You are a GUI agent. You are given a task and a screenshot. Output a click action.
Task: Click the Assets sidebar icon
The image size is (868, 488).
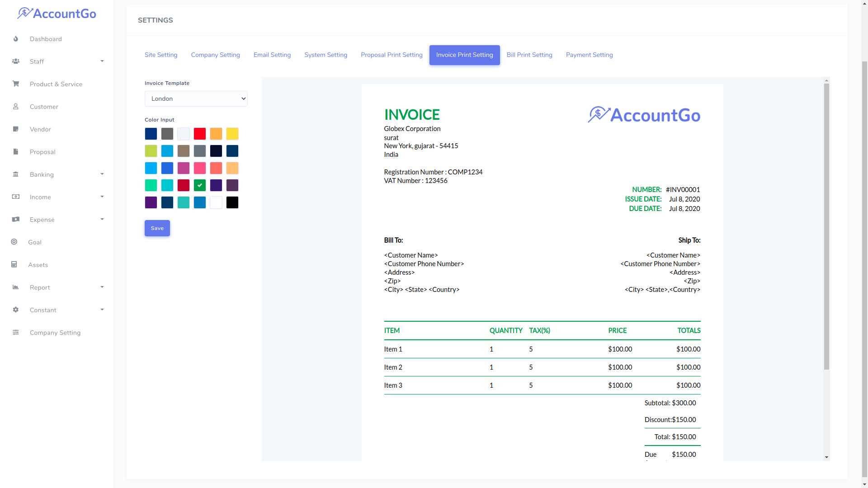(14, 265)
